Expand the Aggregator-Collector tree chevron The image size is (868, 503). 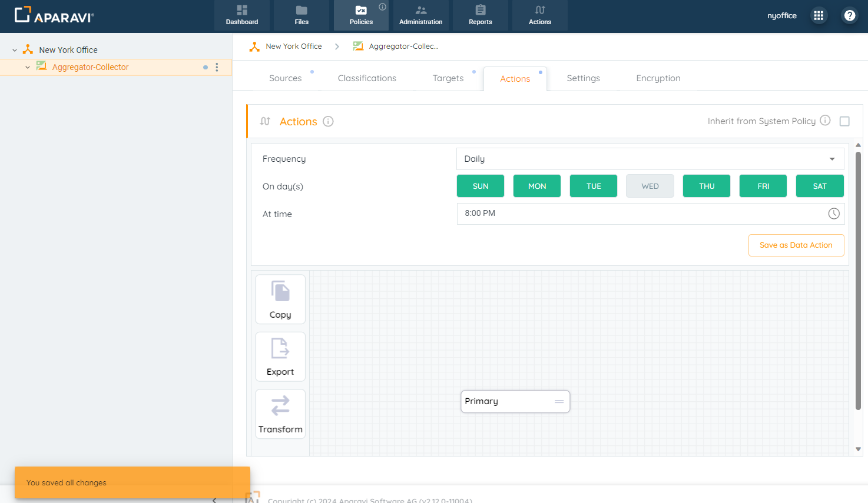28,68
